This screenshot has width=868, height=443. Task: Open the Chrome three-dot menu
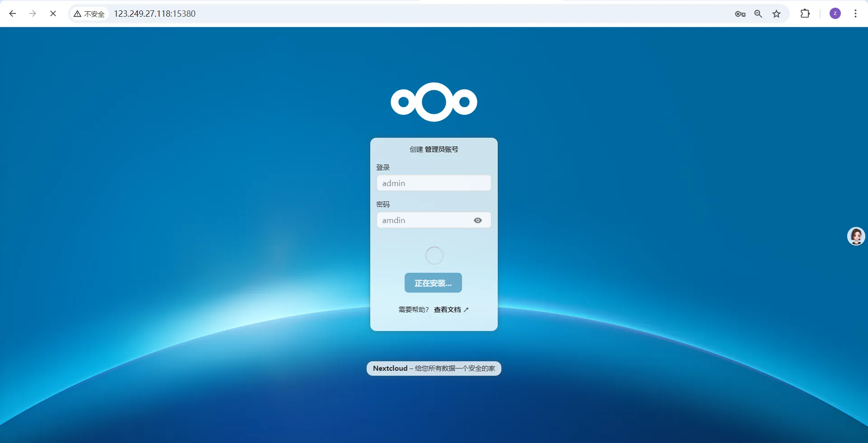click(855, 14)
